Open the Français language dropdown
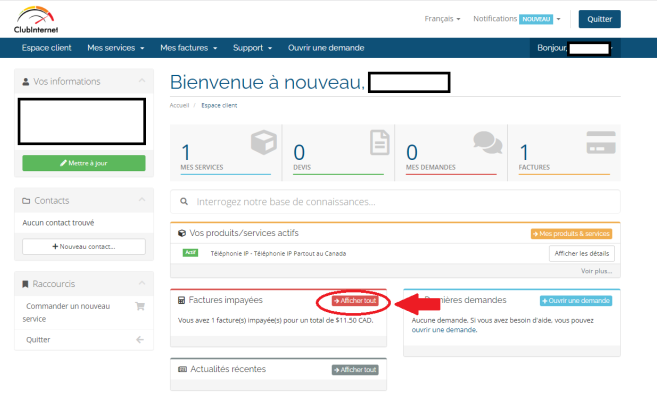This screenshot has height=399, width=657. [442, 19]
